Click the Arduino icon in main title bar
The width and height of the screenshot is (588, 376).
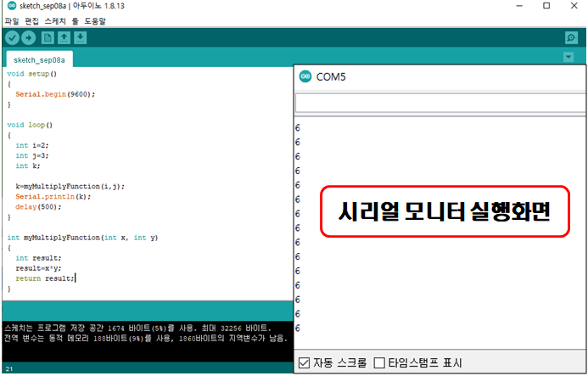12,6
